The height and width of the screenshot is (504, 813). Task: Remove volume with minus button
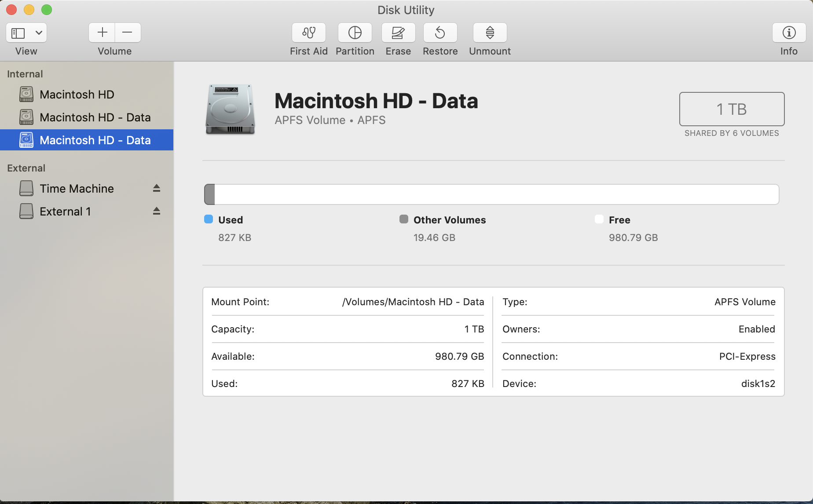click(128, 33)
